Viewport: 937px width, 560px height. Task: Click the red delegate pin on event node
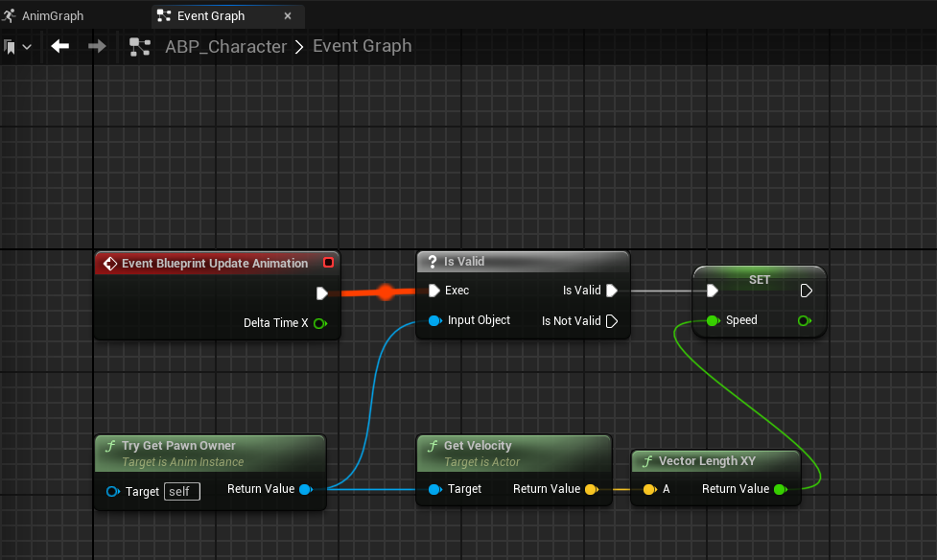(x=328, y=263)
